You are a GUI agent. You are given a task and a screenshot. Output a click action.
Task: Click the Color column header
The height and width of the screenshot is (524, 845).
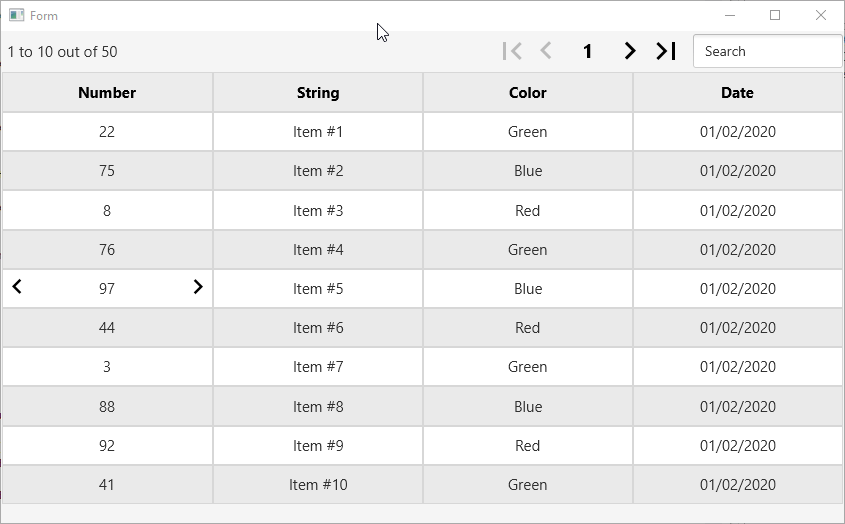tap(528, 93)
